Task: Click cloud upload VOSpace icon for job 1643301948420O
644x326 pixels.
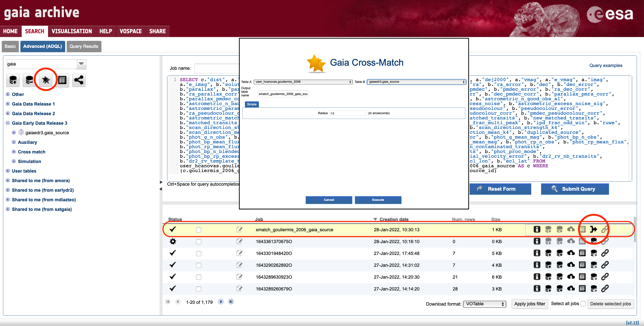Action: (x=571, y=253)
